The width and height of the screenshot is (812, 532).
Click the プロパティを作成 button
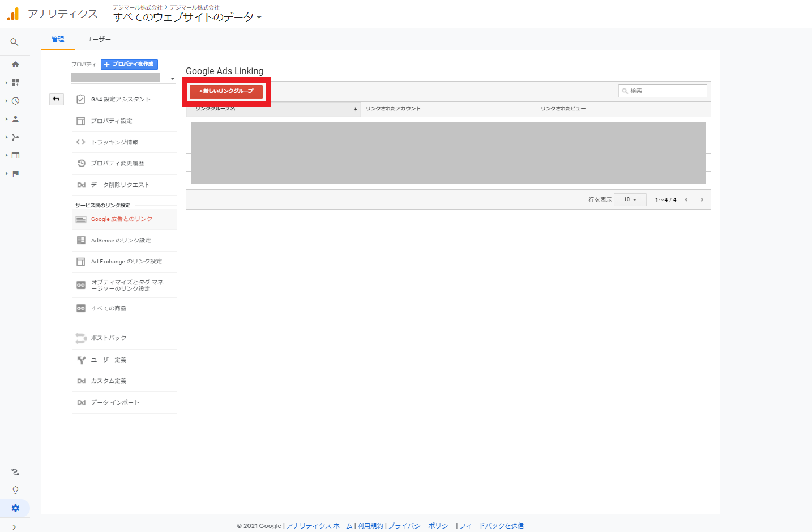[x=129, y=65]
